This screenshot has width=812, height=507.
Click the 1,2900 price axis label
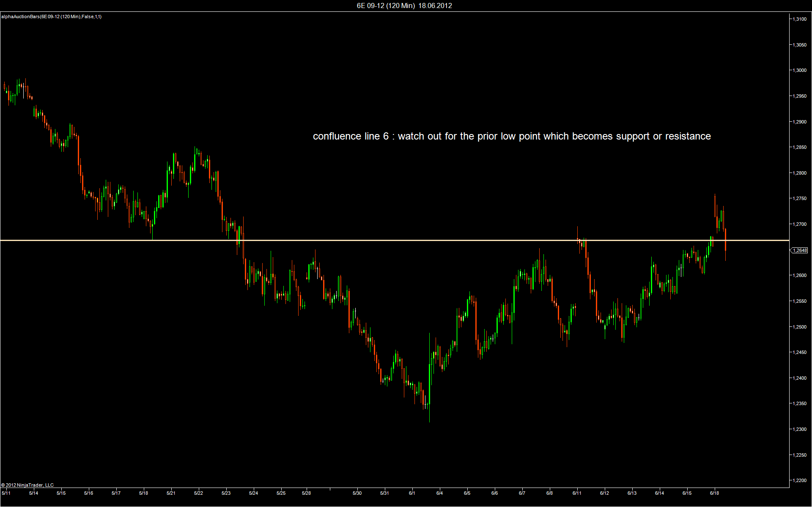point(799,122)
